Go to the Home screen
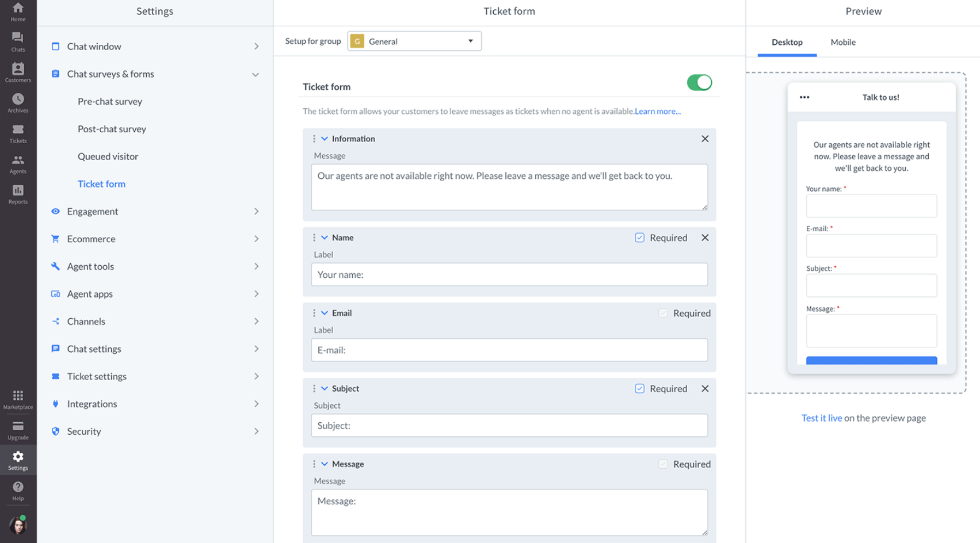Viewport: 980px width, 543px height. [x=18, y=12]
